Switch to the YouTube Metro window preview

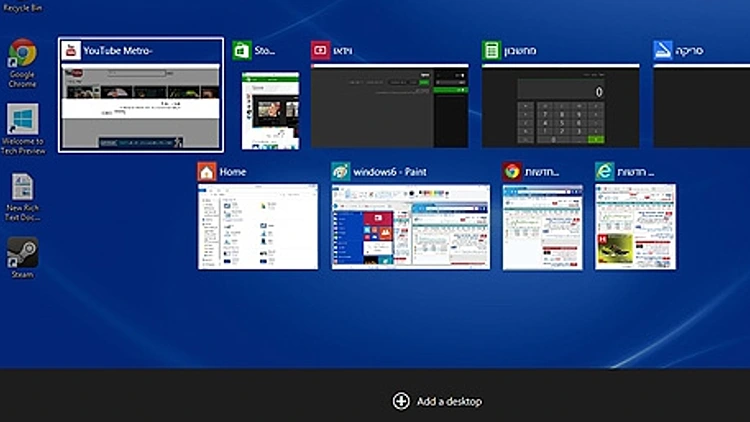(140, 106)
